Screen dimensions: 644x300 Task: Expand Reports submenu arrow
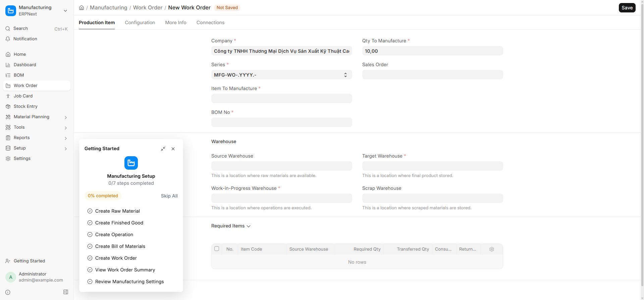coord(66,138)
